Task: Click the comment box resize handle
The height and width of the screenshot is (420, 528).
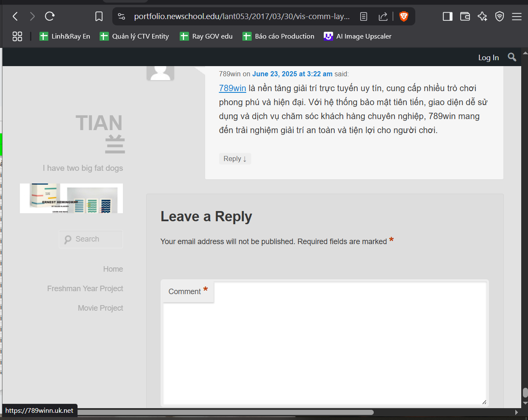Action: 484,402
